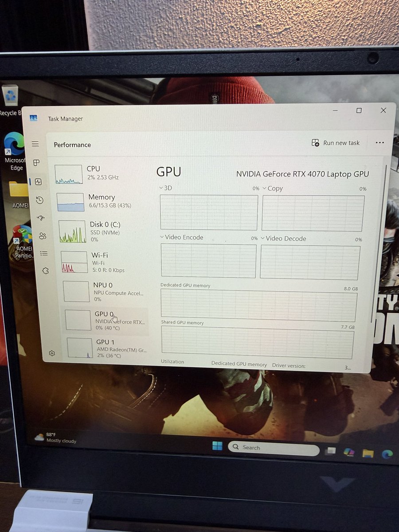Screen dimensions: 399x532
Task: Select the Disk 0 (C:) performance item
Action: (x=102, y=231)
